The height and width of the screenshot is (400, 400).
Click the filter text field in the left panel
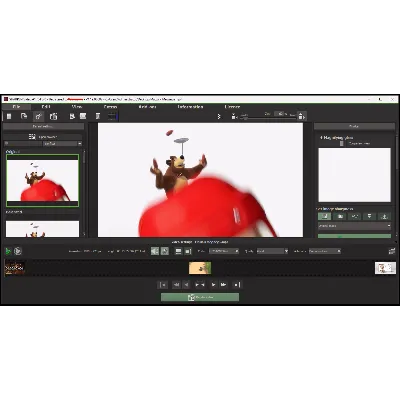tap(23, 144)
